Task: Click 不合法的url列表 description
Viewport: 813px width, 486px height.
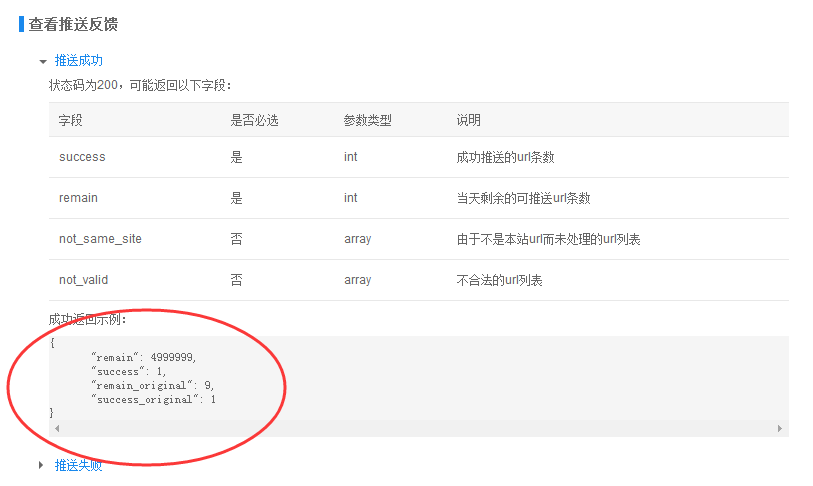Action: [x=499, y=280]
